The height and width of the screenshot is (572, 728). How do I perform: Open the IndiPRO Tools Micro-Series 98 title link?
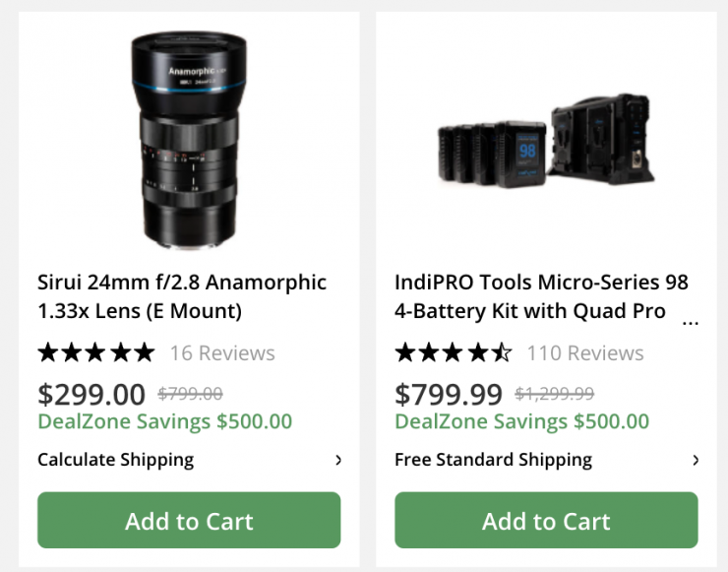click(x=541, y=296)
